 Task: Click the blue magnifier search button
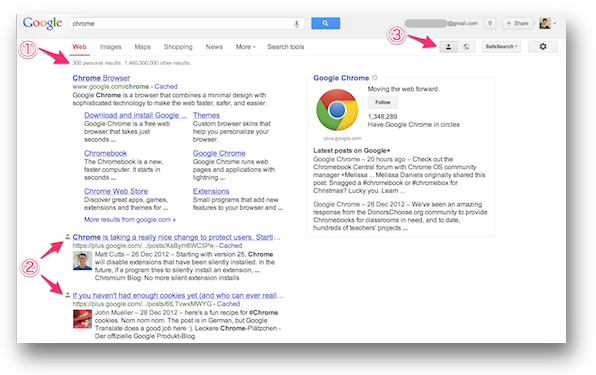(325, 23)
